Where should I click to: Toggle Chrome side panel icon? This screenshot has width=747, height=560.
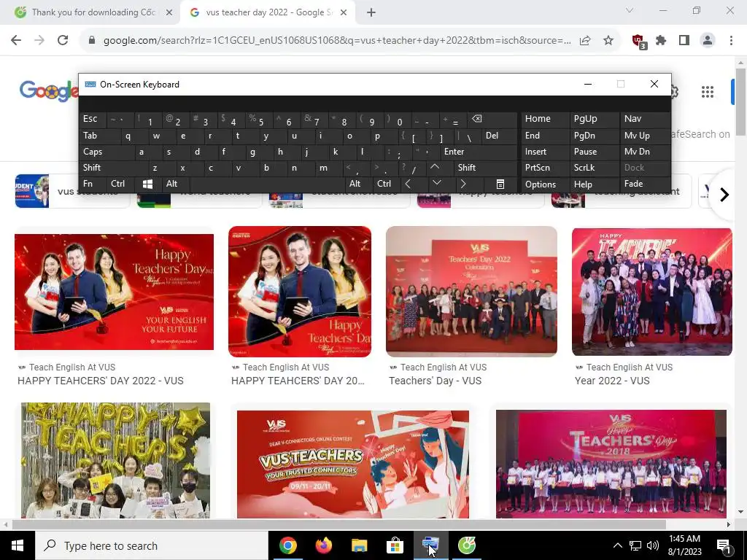(x=684, y=41)
